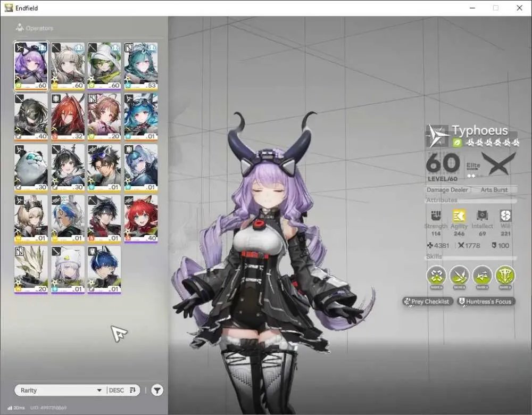Click the Strength attribute icon
The width and height of the screenshot is (532, 415).
436,215
